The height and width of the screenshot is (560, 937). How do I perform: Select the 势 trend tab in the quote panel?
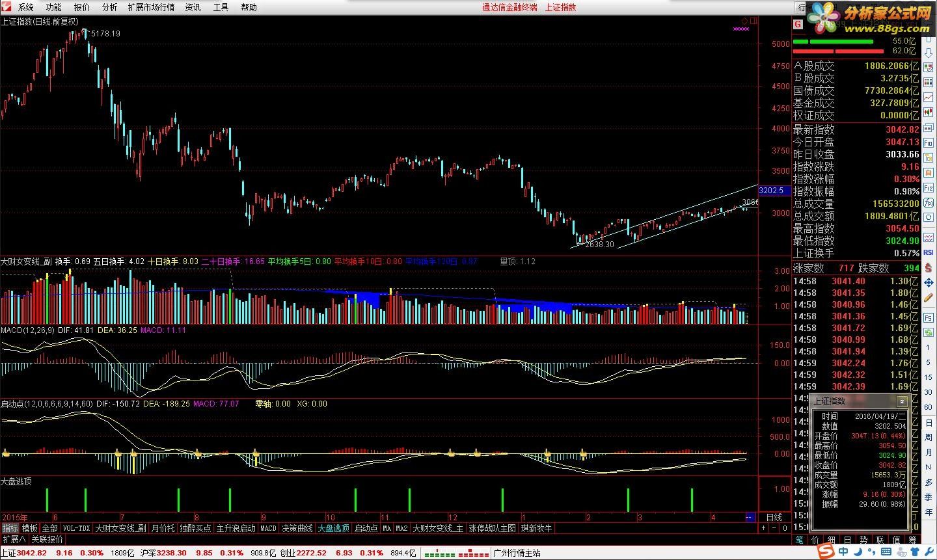pos(864,540)
